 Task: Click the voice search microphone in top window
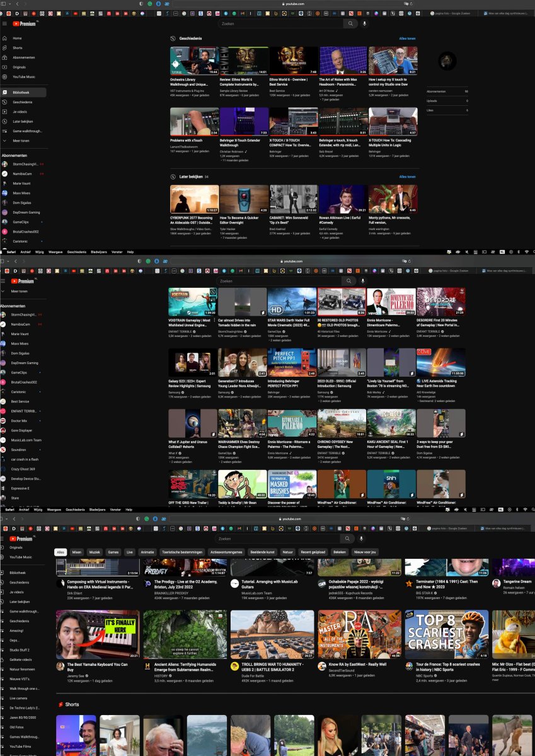tap(364, 23)
